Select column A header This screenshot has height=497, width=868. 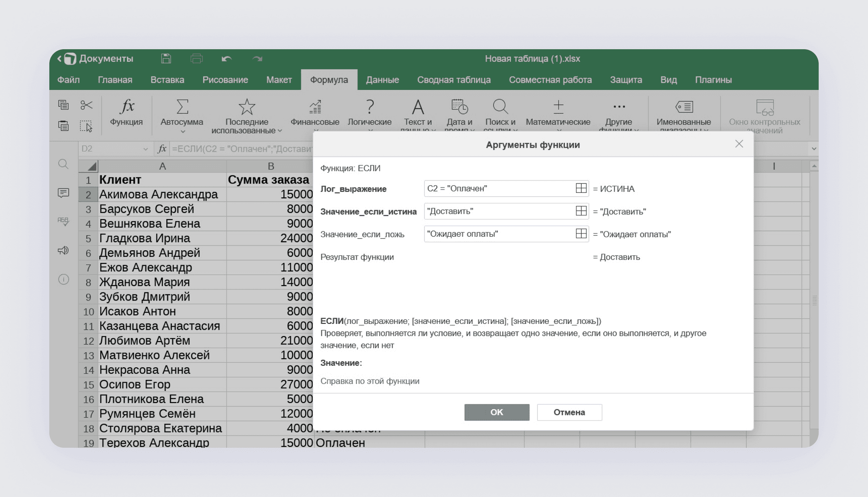tap(162, 166)
